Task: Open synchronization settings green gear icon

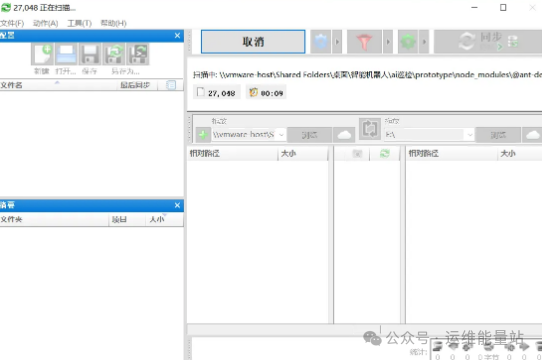Action: (x=408, y=42)
